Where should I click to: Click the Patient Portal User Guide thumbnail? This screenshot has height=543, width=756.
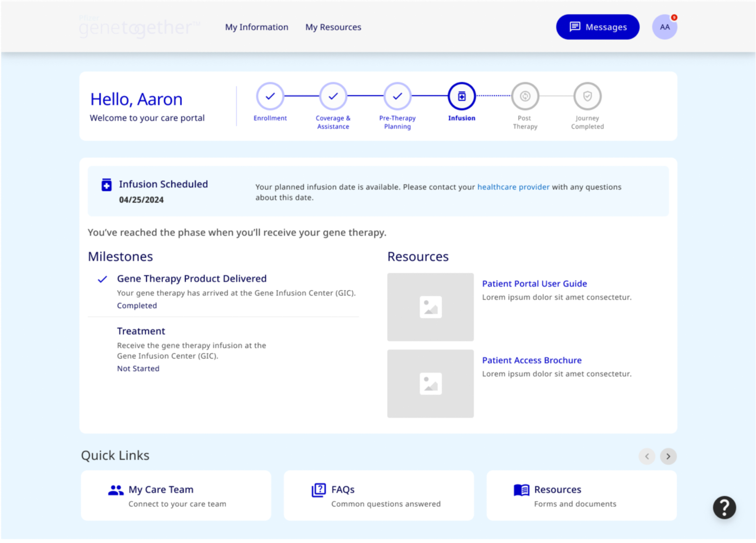coord(430,307)
